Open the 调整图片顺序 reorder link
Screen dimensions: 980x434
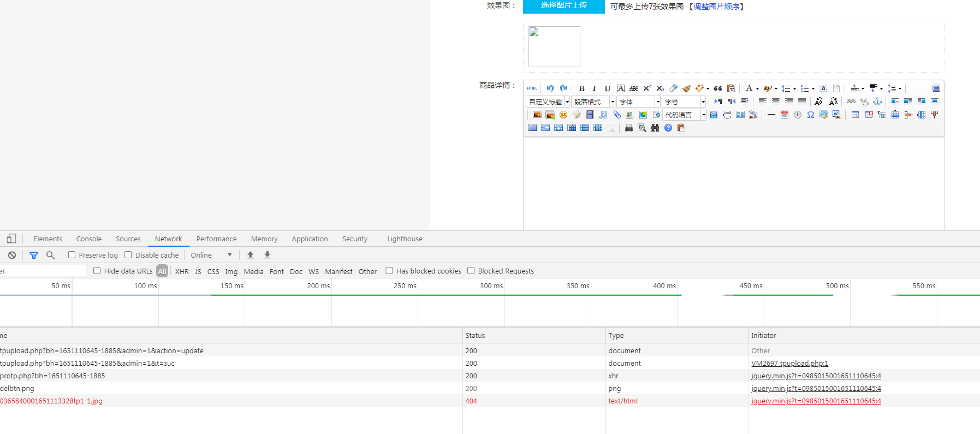tap(716, 7)
